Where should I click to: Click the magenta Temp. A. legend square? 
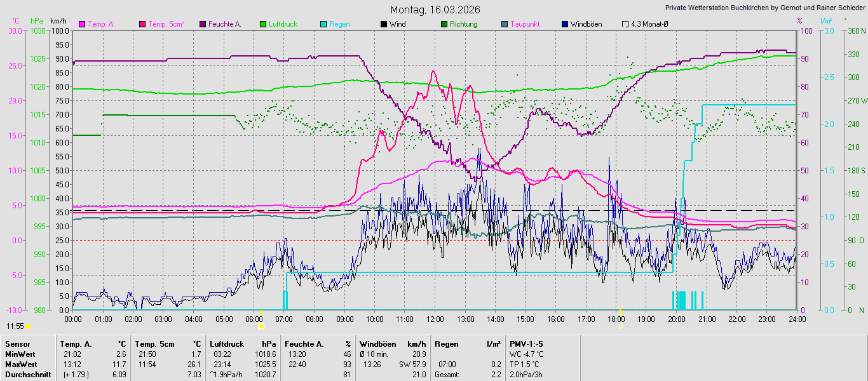(82, 24)
